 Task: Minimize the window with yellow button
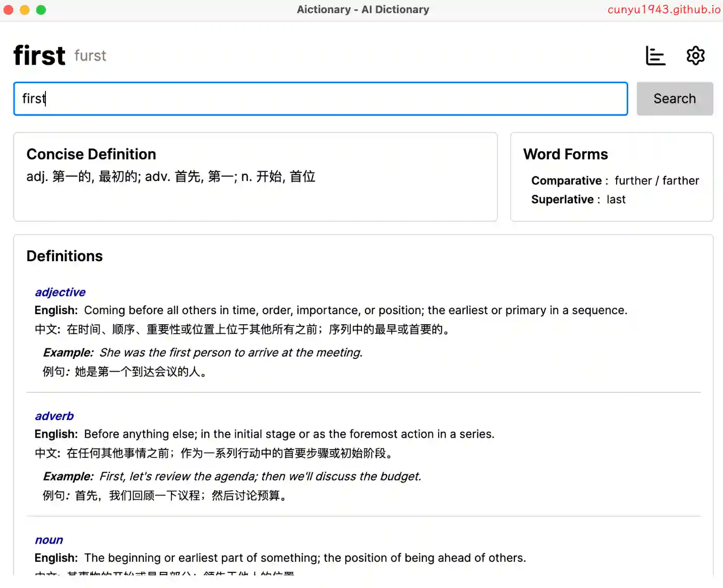[25, 10]
